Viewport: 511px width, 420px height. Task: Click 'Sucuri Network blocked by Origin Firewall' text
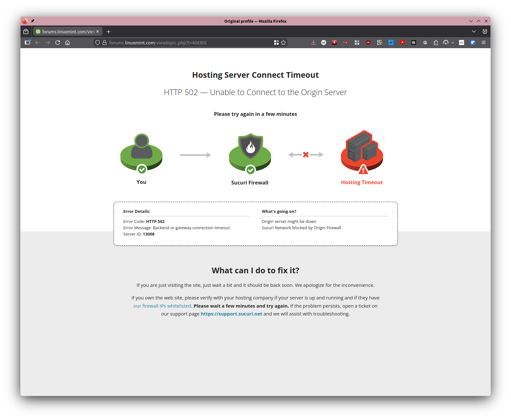301,228
